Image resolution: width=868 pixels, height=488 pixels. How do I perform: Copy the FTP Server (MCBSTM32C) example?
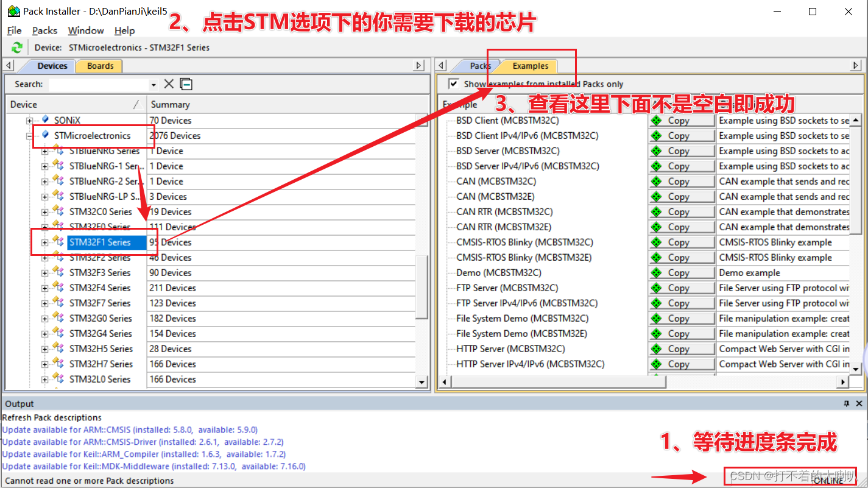(682, 288)
